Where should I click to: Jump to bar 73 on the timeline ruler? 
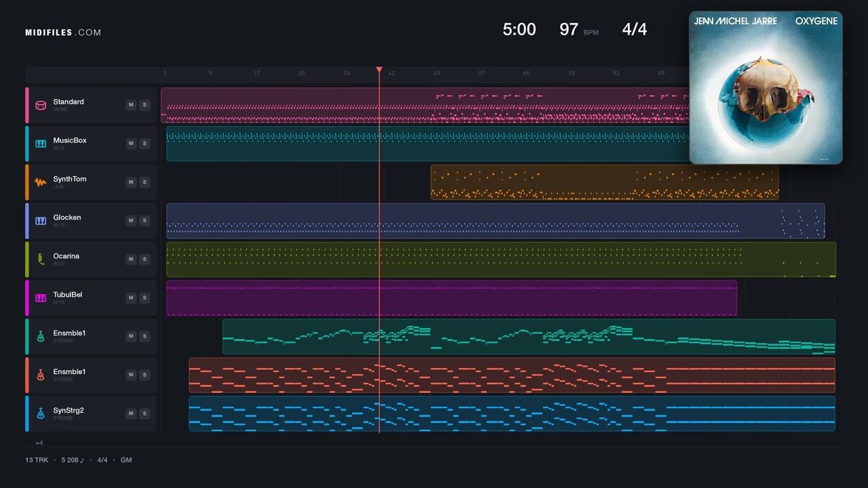571,73
